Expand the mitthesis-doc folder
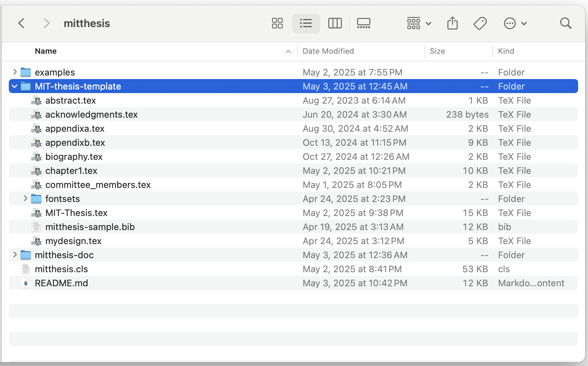The image size is (588, 366). point(15,255)
